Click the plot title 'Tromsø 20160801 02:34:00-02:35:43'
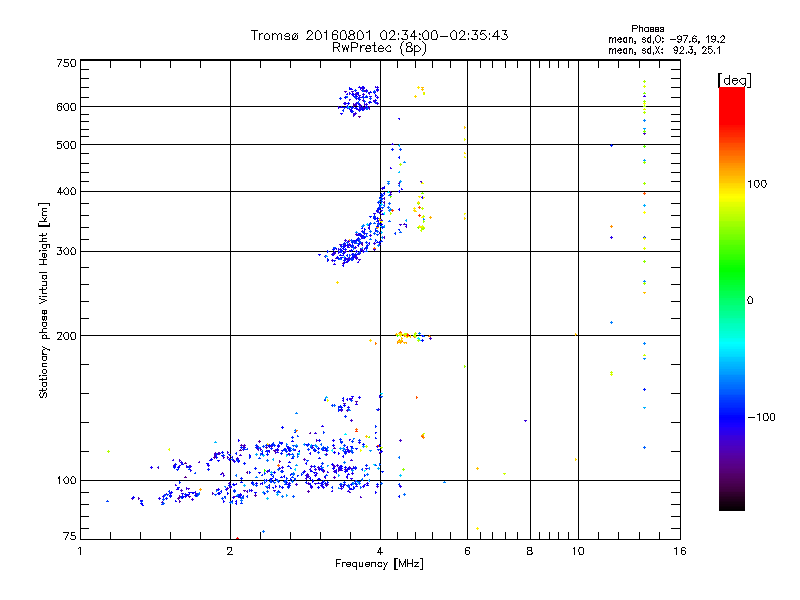Screen dimensions: 800x600 (379, 35)
